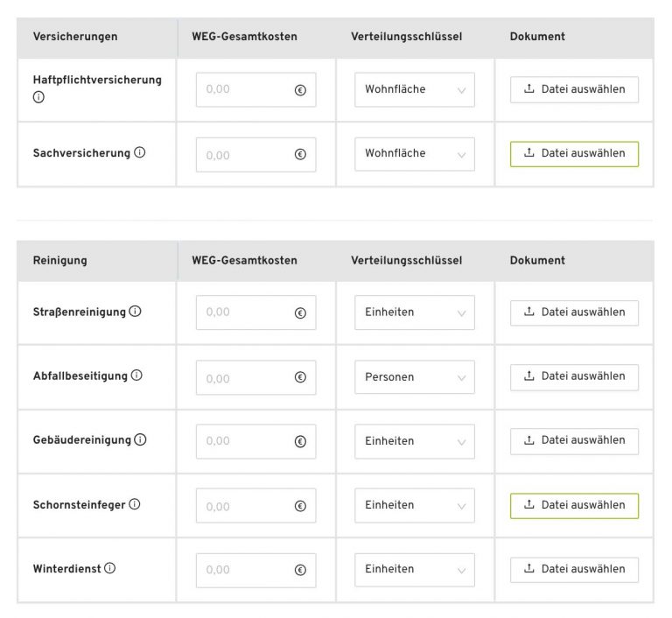Open Einheiten dropdown for Winterdienst
The image size is (672, 618).
tap(414, 570)
